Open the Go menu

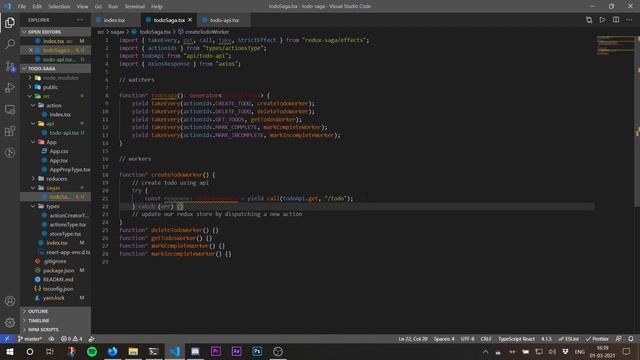(x=98, y=6)
